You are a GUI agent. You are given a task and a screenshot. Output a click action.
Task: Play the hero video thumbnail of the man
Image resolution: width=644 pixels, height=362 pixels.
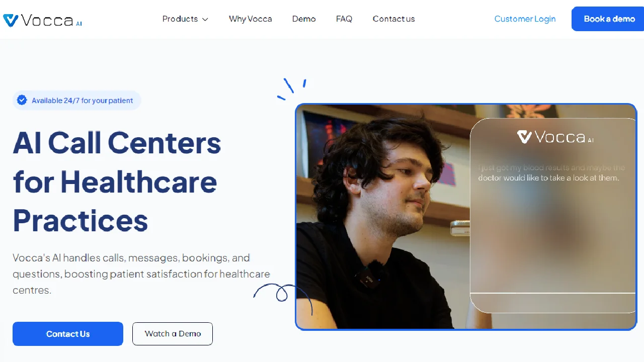point(382,216)
